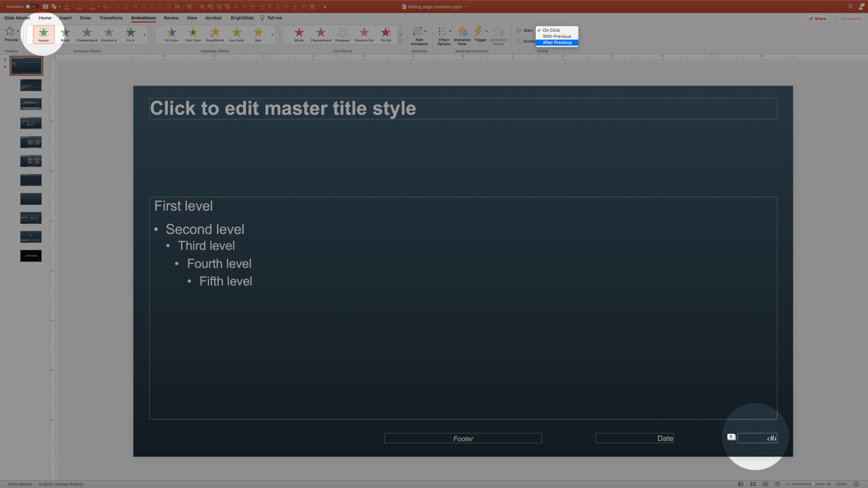The height and width of the screenshot is (488, 868).
Task: Click the 204% zoom level value
Action: click(841, 484)
